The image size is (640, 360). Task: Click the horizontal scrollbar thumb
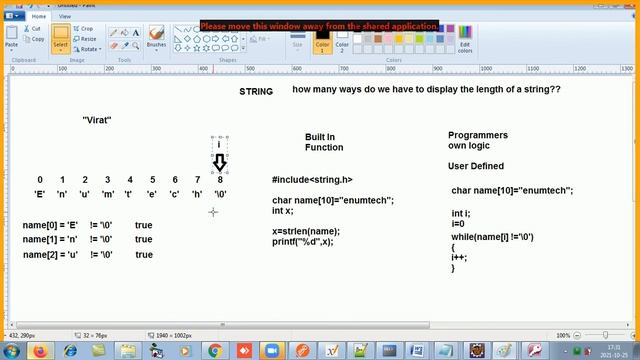coord(223,325)
